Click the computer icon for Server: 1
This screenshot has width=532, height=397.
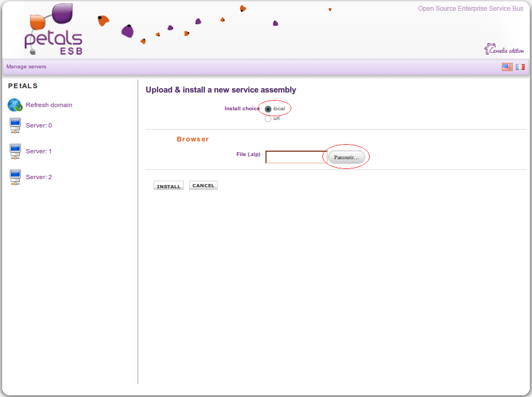pos(15,151)
